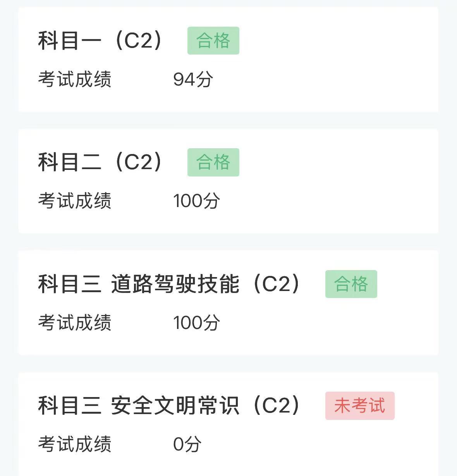Click the 94分 score value
This screenshot has width=457, height=476.
[x=193, y=79]
